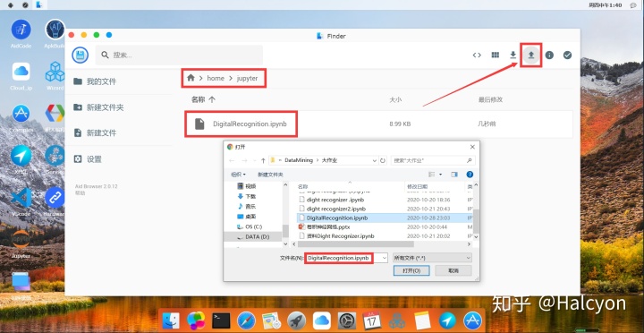The image size is (644, 333).
Task: Click the 打开(O) button
Action: point(411,271)
